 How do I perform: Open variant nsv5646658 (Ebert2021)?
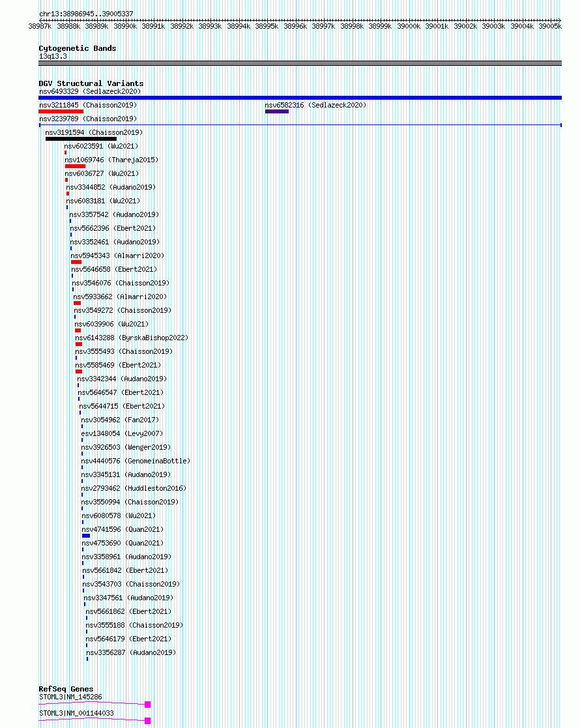point(114,270)
